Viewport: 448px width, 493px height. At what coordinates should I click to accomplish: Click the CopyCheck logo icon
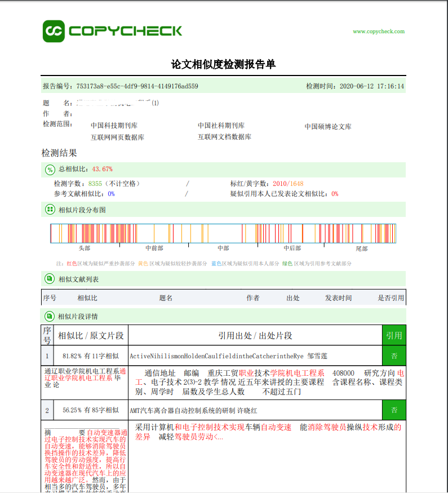54,31
